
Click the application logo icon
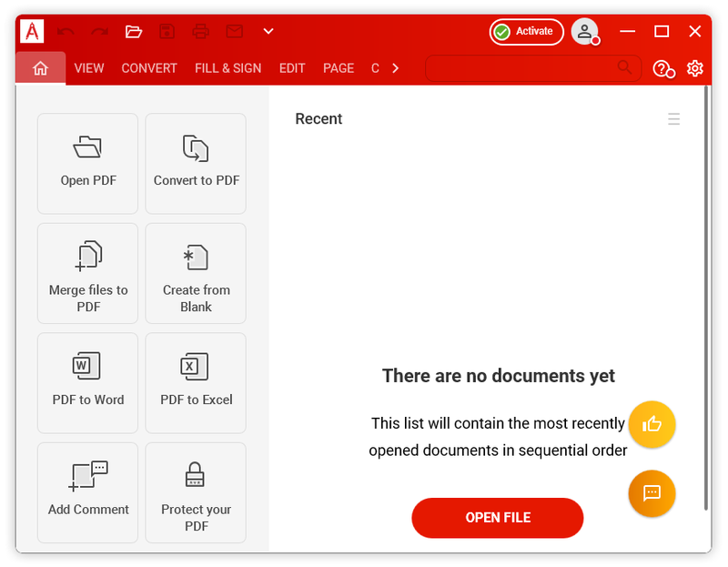click(x=32, y=31)
